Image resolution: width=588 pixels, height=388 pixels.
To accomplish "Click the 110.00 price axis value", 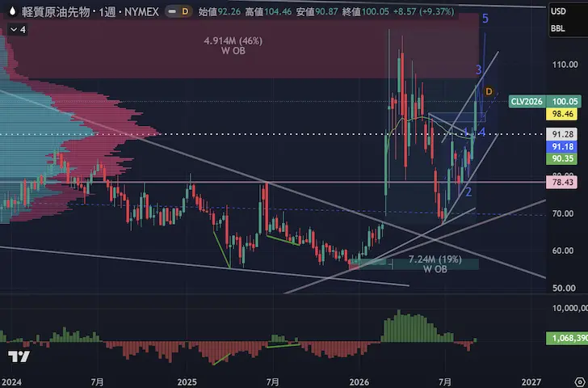I will tap(565, 65).
